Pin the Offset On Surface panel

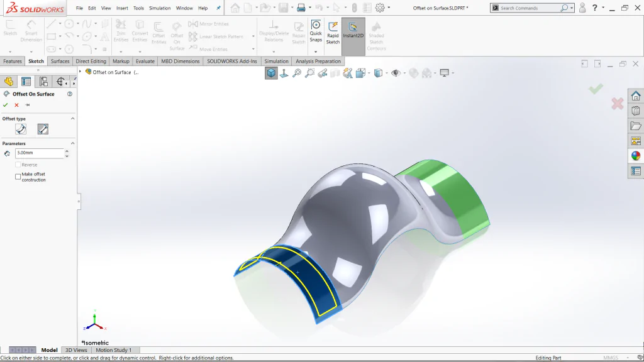28,105
